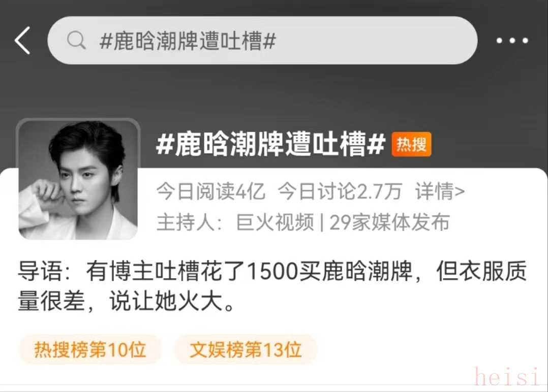The width and height of the screenshot is (548, 392).
Task: Tap the 主持人 label
Action: tap(185, 222)
